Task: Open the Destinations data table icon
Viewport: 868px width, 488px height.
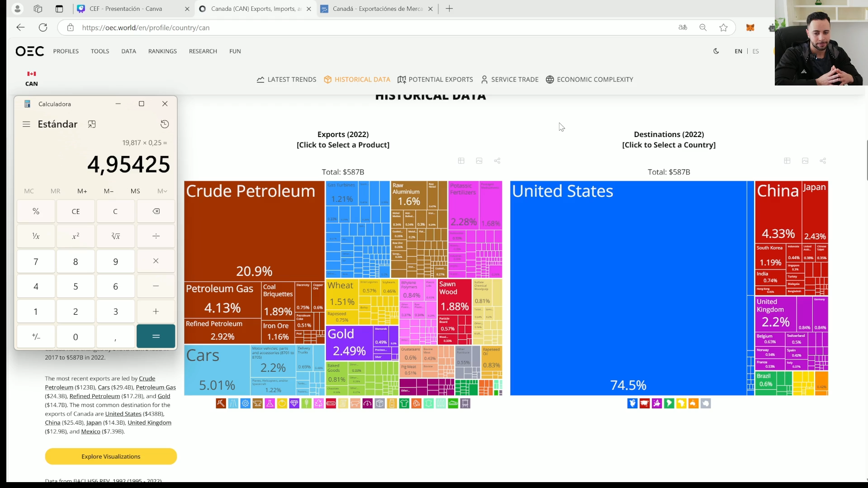Action: (x=787, y=161)
